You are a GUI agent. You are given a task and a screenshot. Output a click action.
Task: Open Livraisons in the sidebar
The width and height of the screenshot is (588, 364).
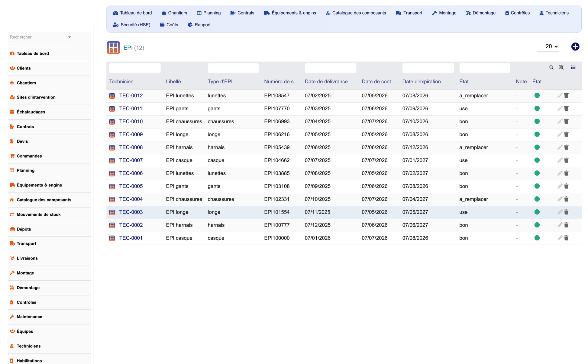[49, 258]
